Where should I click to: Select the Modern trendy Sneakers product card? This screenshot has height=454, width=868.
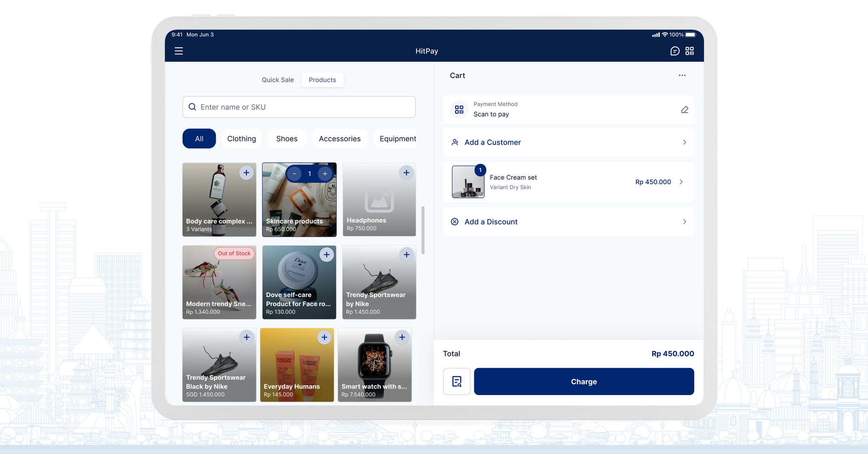(219, 282)
